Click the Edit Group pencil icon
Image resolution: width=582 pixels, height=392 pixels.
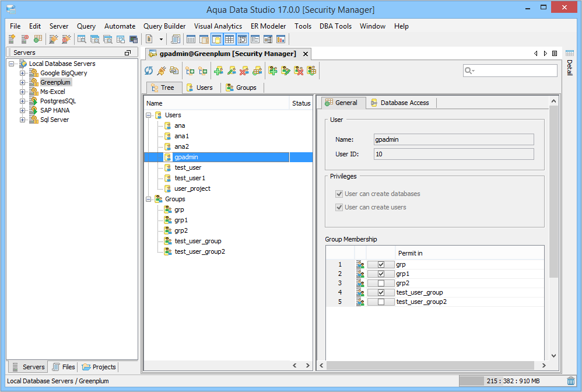[x=286, y=71]
